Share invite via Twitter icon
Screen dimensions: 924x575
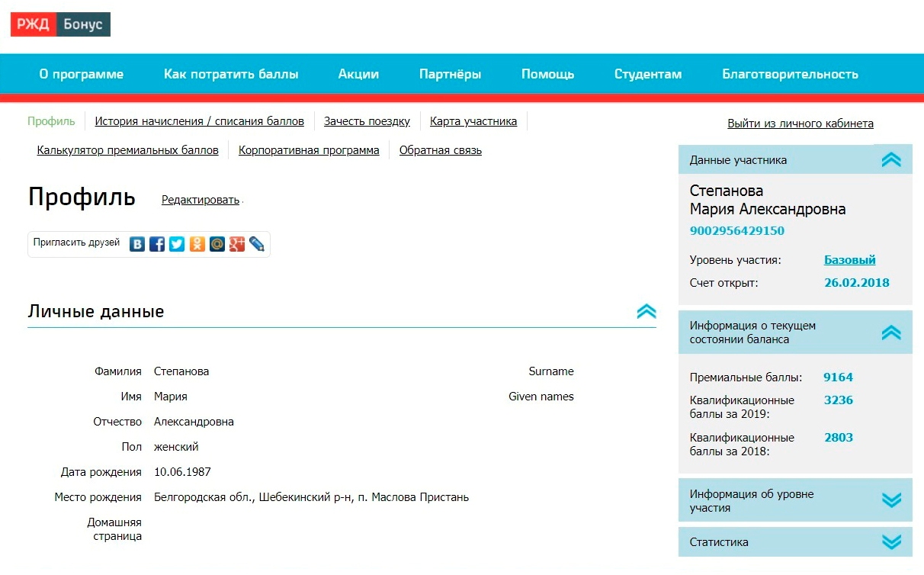click(177, 244)
